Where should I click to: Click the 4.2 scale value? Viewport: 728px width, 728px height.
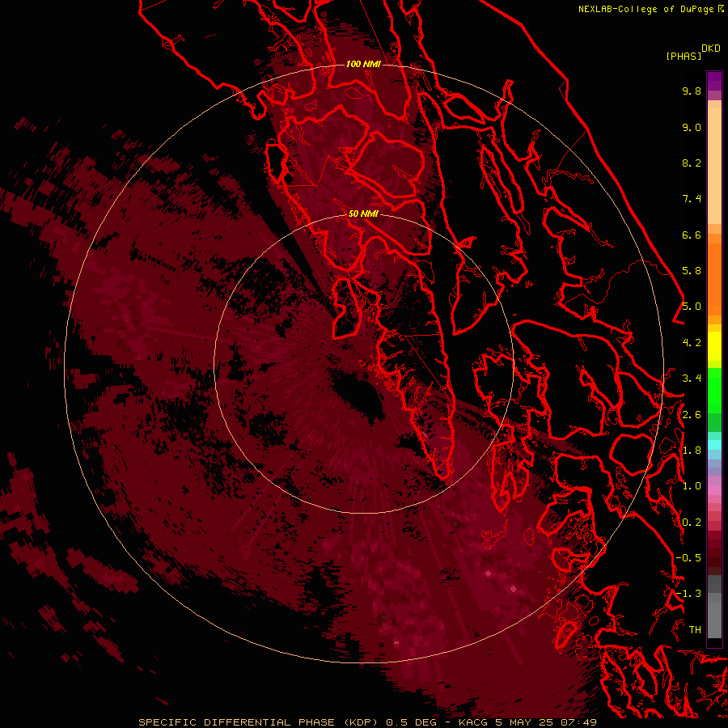[692, 343]
